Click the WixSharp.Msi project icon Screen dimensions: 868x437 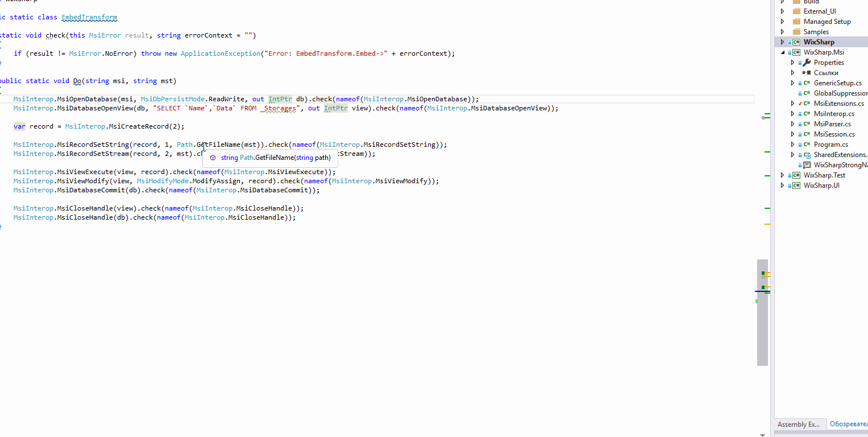click(x=796, y=52)
